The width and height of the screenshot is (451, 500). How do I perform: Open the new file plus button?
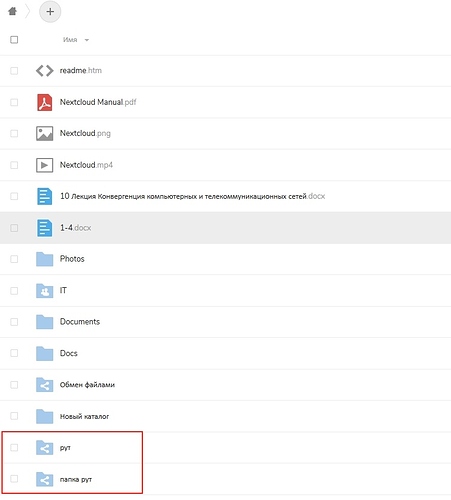pyautogui.click(x=50, y=12)
